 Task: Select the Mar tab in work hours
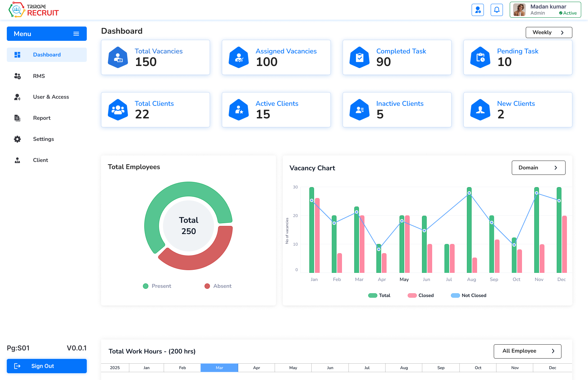coord(219,368)
